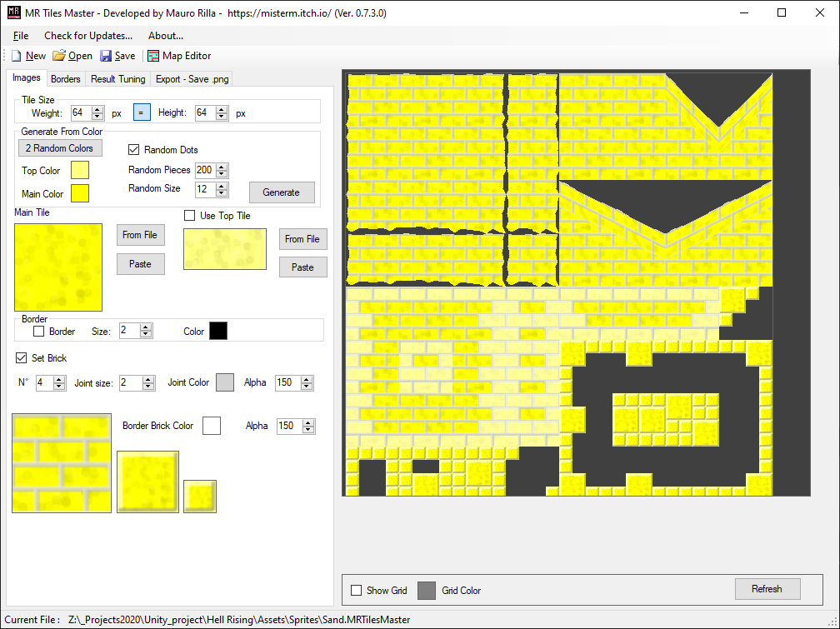Uncheck the Set Brick checkbox
The width and height of the screenshot is (840, 629).
[x=21, y=357]
